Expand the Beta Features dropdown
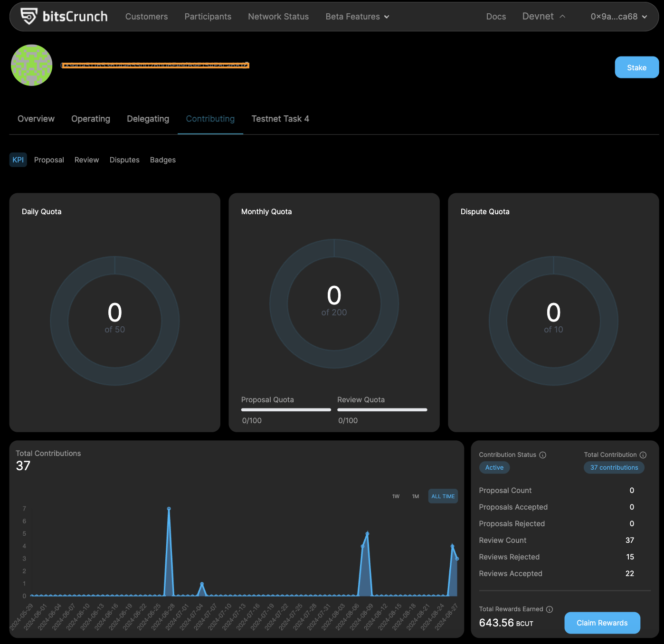Image resolution: width=664 pixels, height=644 pixels. [x=357, y=17]
